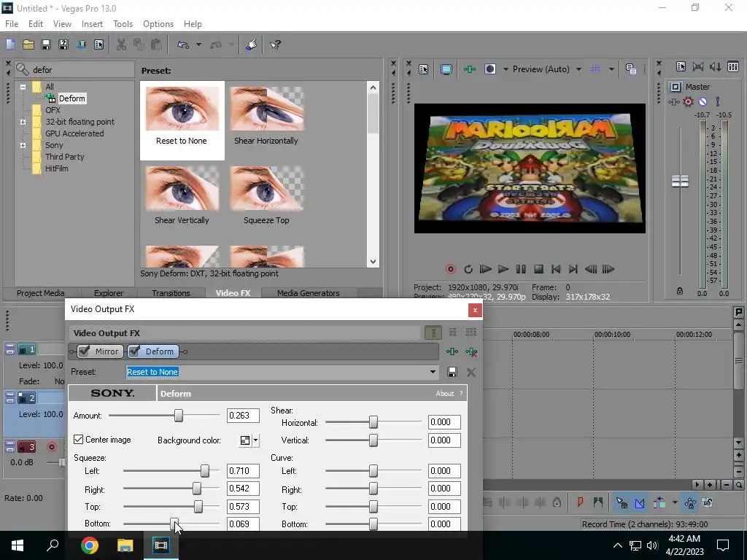This screenshot has width=747, height=560.
Task: Adjust the Master volume fader handle
Action: coord(680,181)
